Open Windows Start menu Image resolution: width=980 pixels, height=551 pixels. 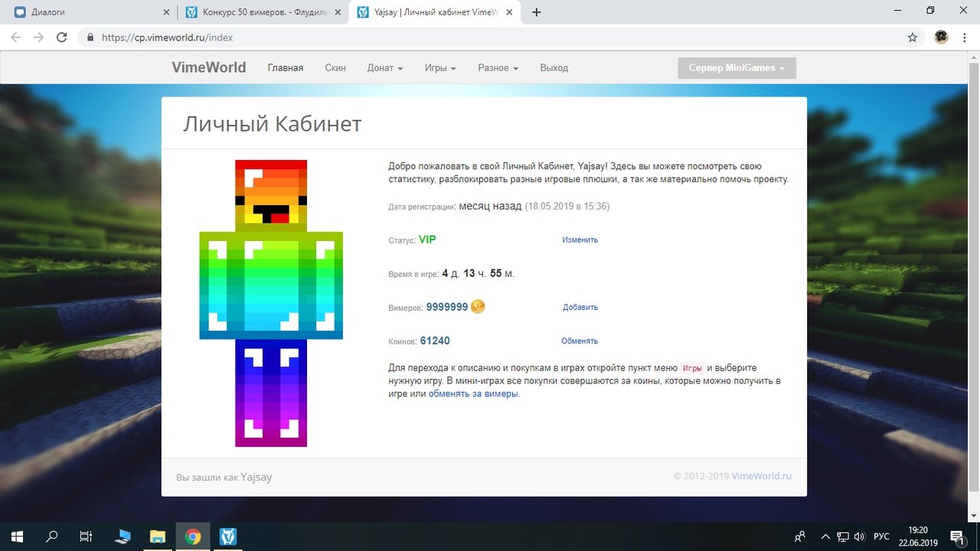tap(17, 536)
